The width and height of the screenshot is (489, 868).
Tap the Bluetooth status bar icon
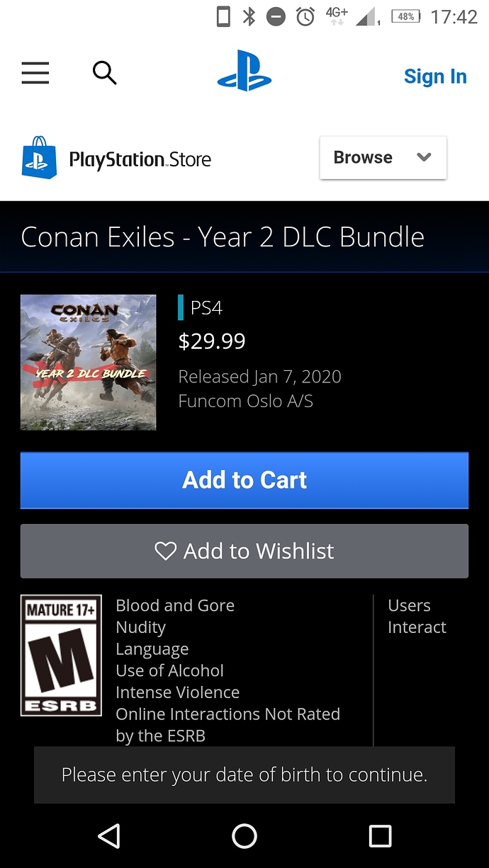[249, 16]
